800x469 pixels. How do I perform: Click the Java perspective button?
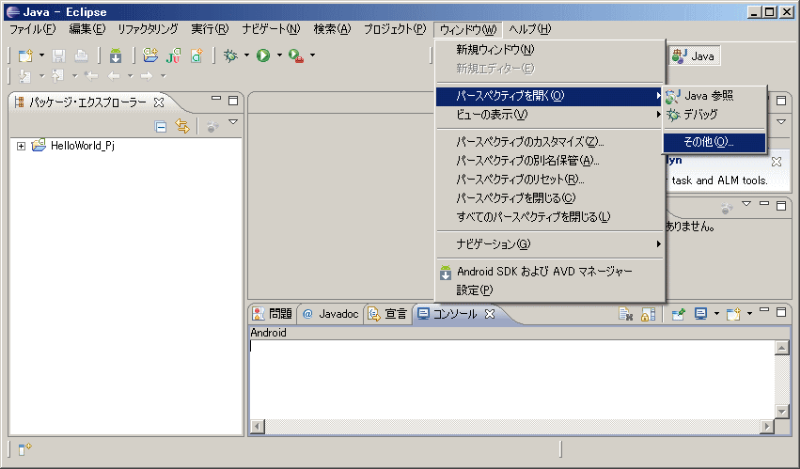coord(694,56)
